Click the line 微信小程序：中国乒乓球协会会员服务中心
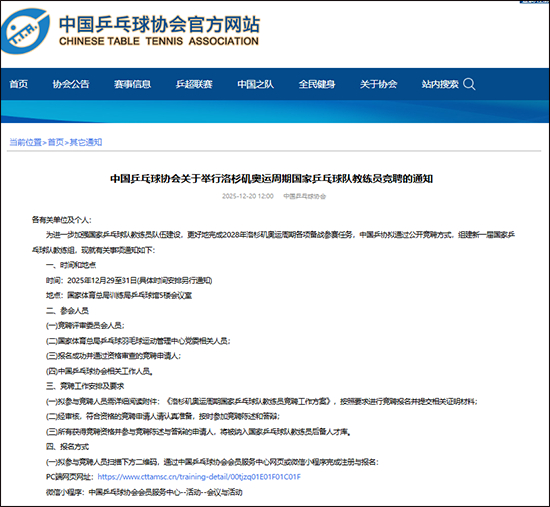 coord(144,492)
